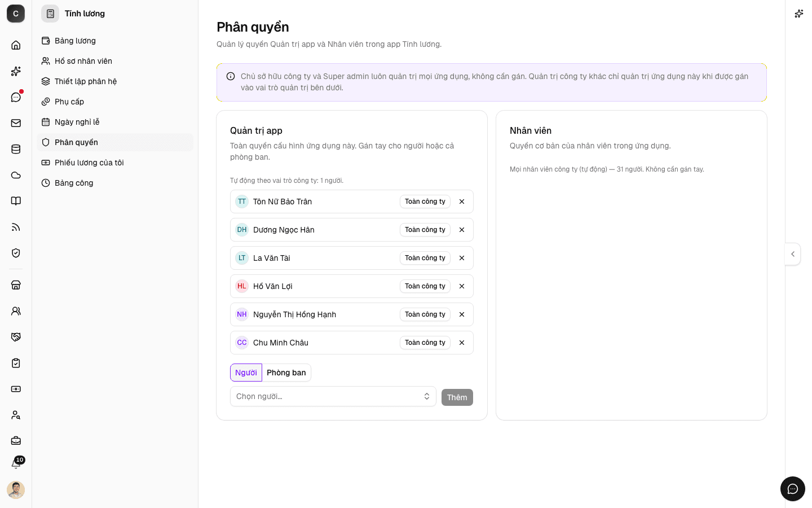This screenshot has height=508, width=812.
Task: Remove Nguyễn Thị Hồng Hạnh from app admins
Action: (462, 314)
